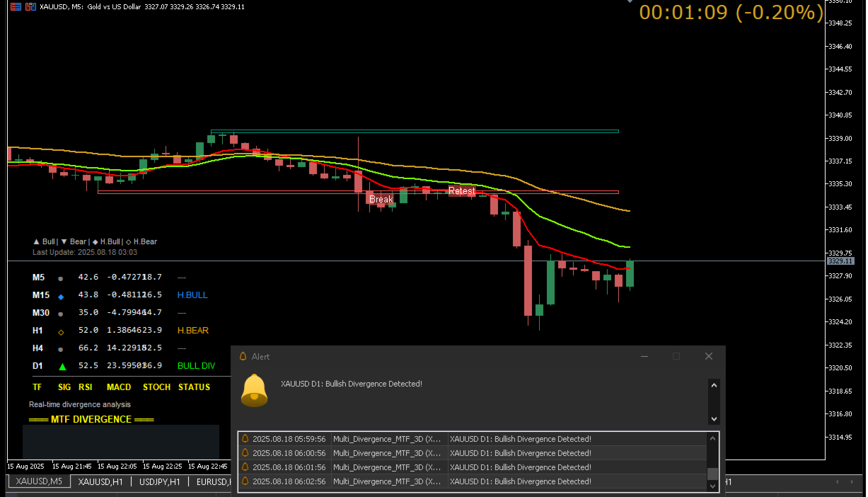Click the blue diamond signal on M15 row
Viewport: 868px width, 497px height.
coord(60,296)
